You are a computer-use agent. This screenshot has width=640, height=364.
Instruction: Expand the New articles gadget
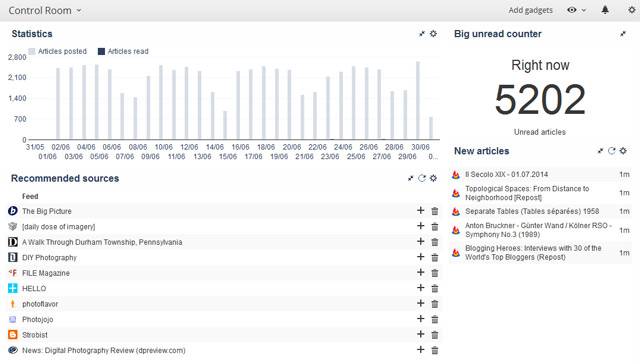pos(600,151)
